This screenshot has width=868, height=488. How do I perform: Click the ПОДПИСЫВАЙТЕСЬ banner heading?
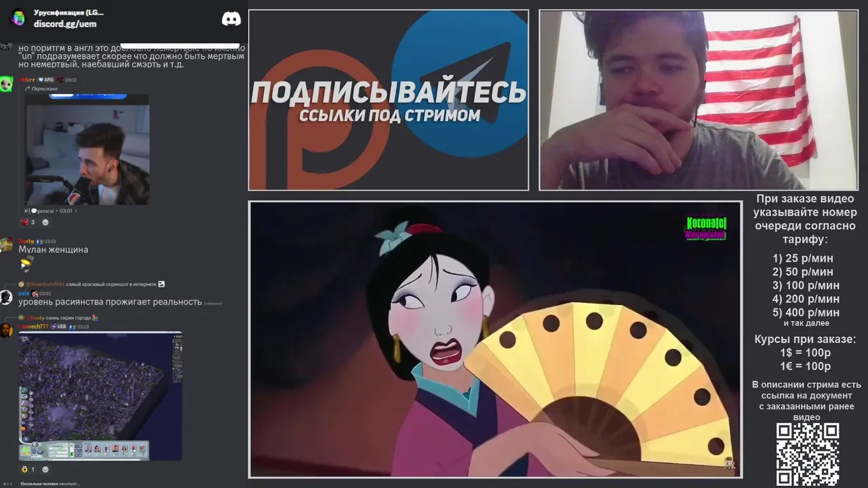pos(389,92)
